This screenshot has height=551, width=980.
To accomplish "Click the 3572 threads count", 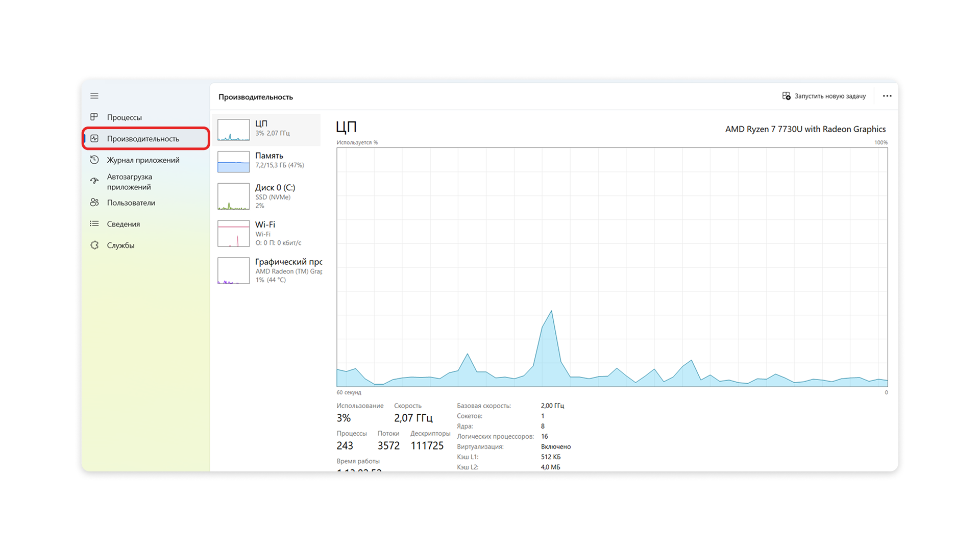I will 388,445.
